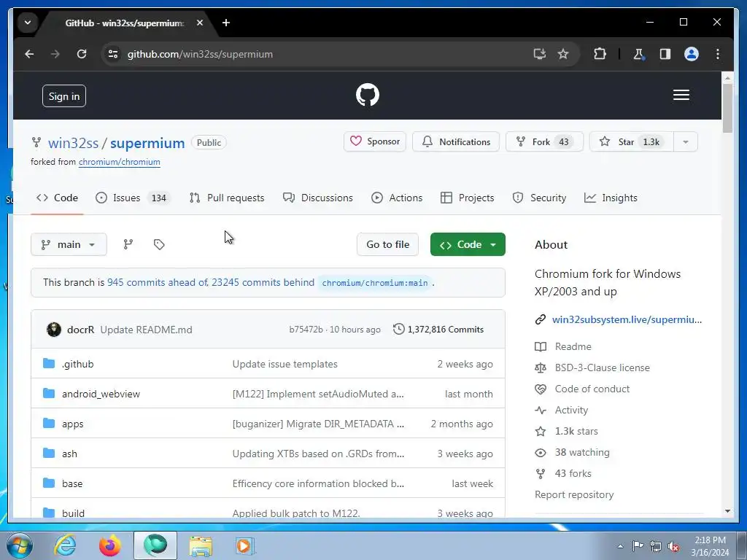Open the Activity link in About
The height and width of the screenshot is (560, 747).
point(571,410)
